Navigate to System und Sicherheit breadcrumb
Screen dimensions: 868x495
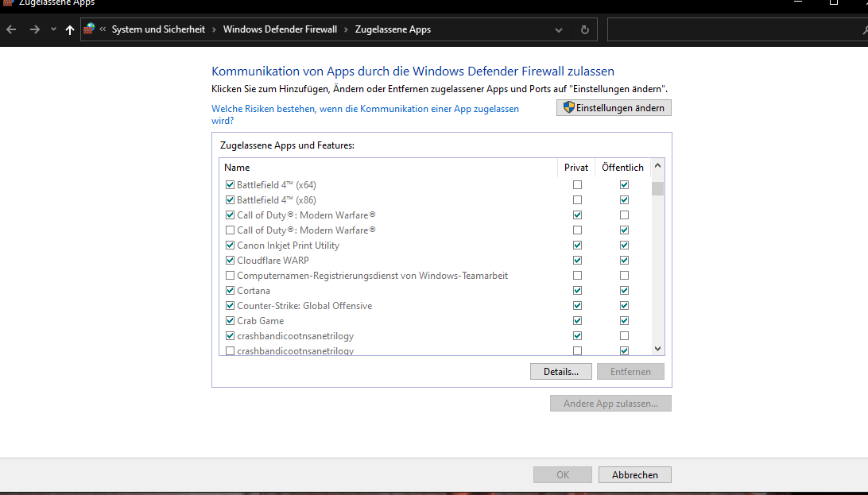pyautogui.click(x=158, y=29)
